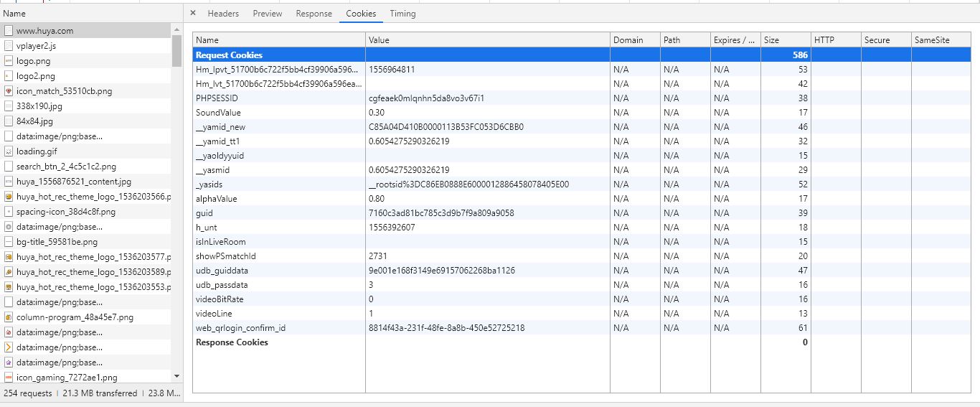
Task: Select the h_unt cookie row
Action: 582,228
